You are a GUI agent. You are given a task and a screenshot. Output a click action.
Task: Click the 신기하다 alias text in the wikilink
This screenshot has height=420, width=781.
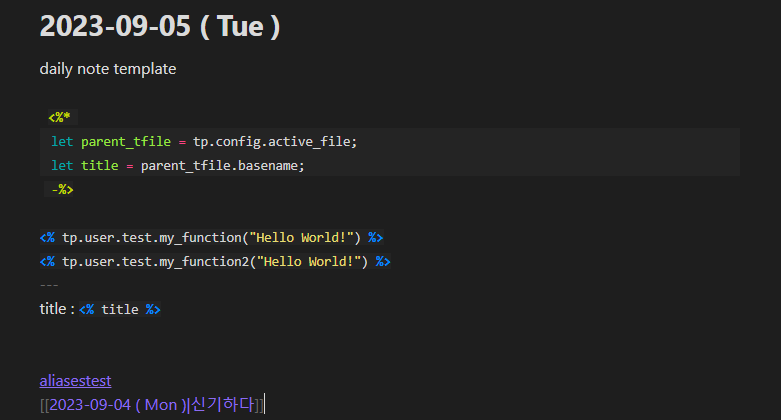point(221,404)
